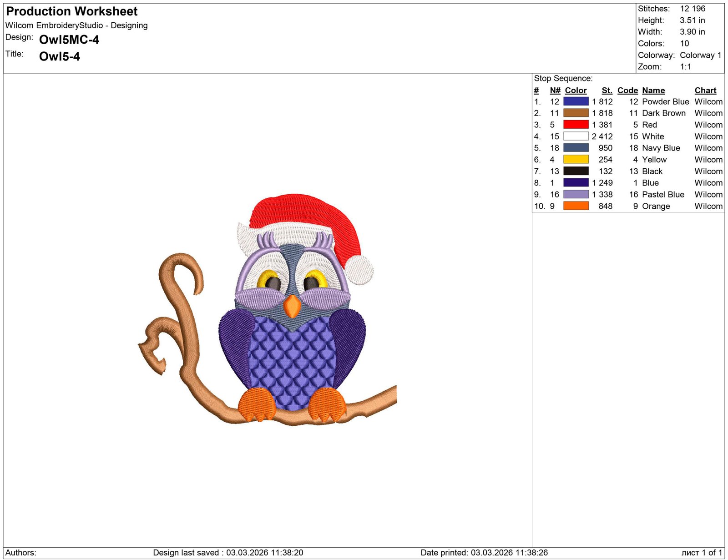Click the Production Worksheet heading
Image resolution: width=728 pixels, height=560 pixels.
pos(71,11)
